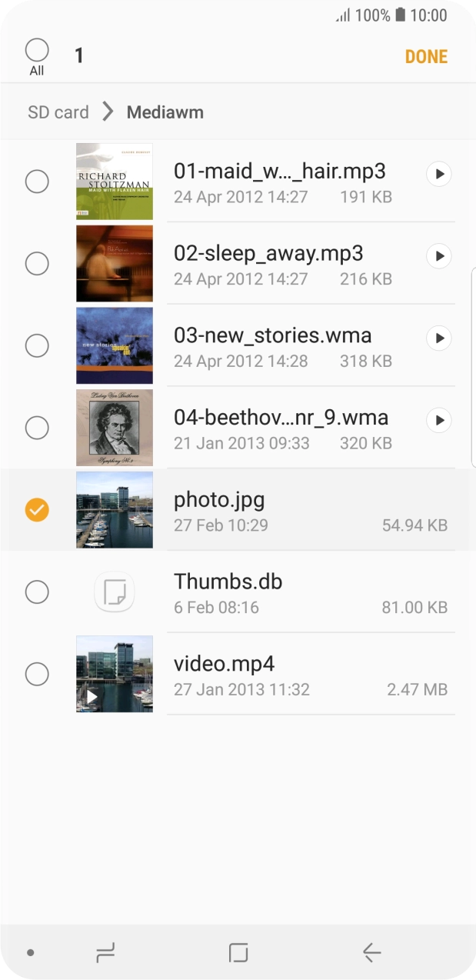Toggle the All selection circle
Viewport: 476px width, 980px height.
[x=37, y=52]
